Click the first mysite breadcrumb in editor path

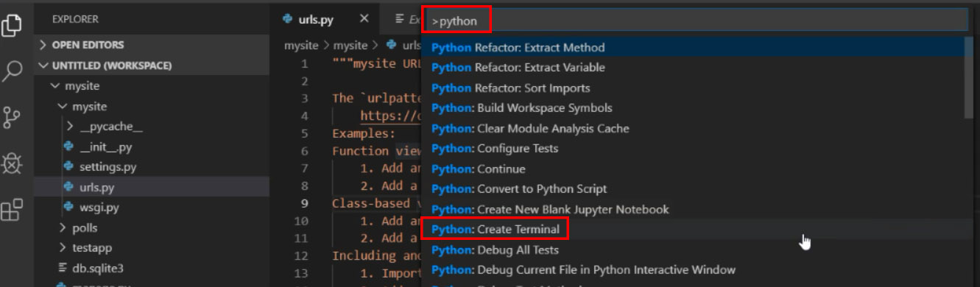click(301, 46)
